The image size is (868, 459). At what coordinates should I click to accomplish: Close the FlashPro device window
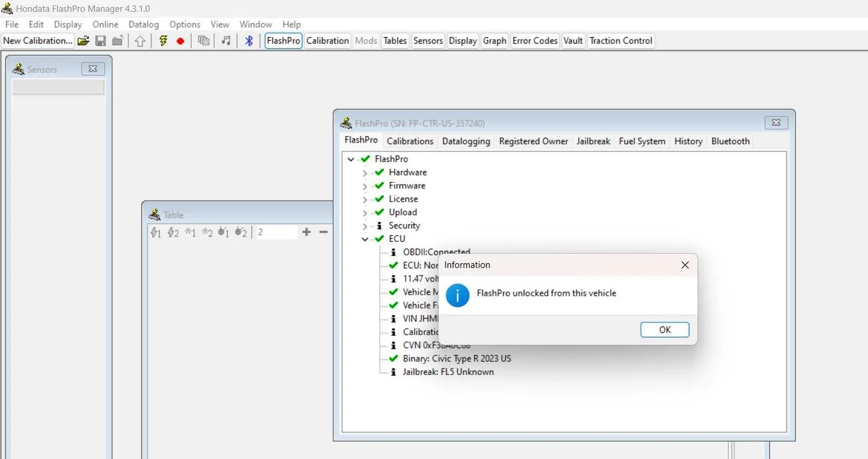tap(776, 123)
